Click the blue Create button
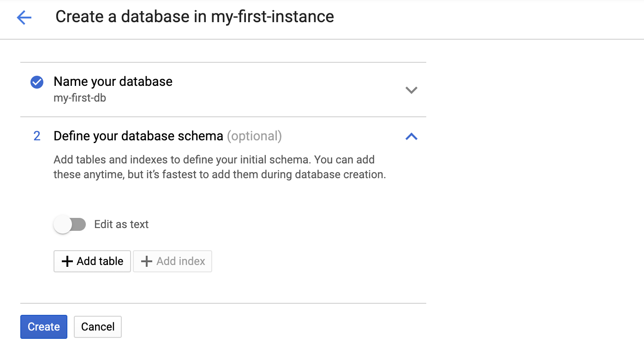 pos(44,327)
